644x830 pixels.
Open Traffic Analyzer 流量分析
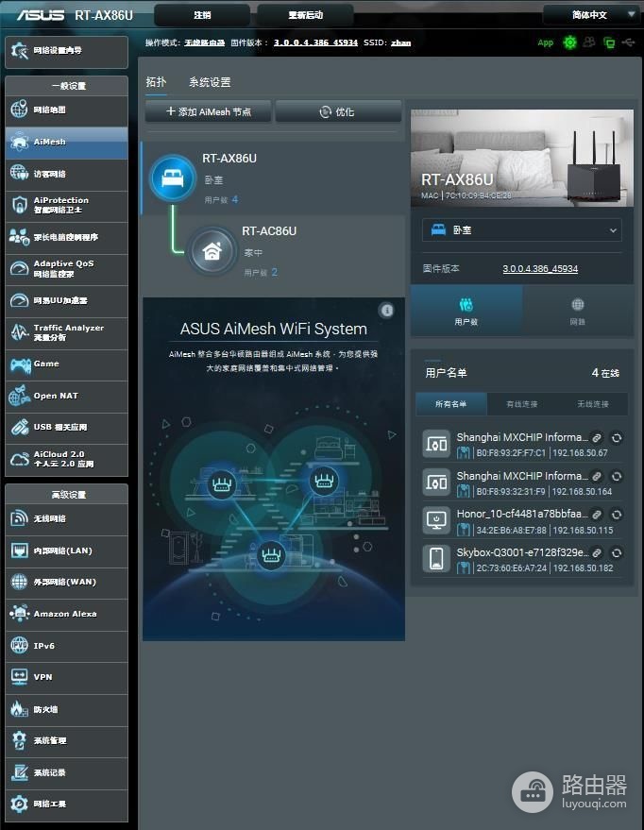tap(67, 332)
